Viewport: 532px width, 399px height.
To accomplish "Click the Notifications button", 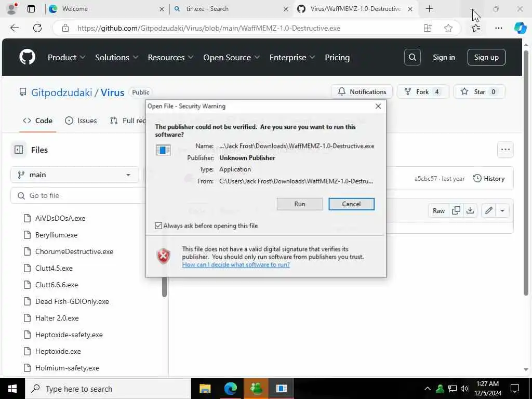I will [x=362, y=91].
